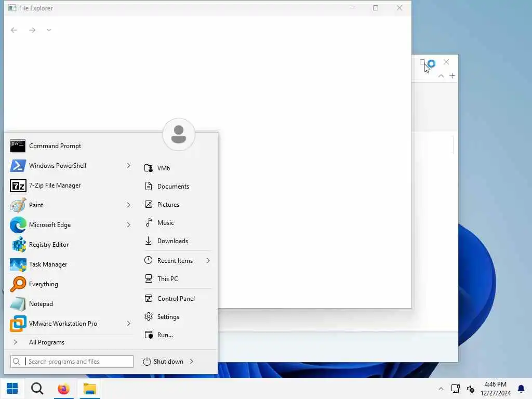The width and height of the screenshot is (532, 399).
Task: Switch to File Explorer on taskbar
Action: click(x=89, y=389)
